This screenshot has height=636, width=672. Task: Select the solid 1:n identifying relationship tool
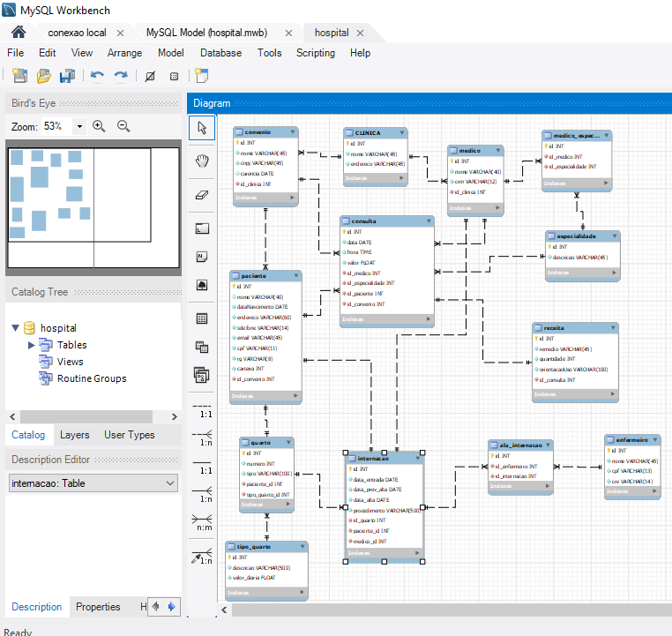[x=202, y=495]
